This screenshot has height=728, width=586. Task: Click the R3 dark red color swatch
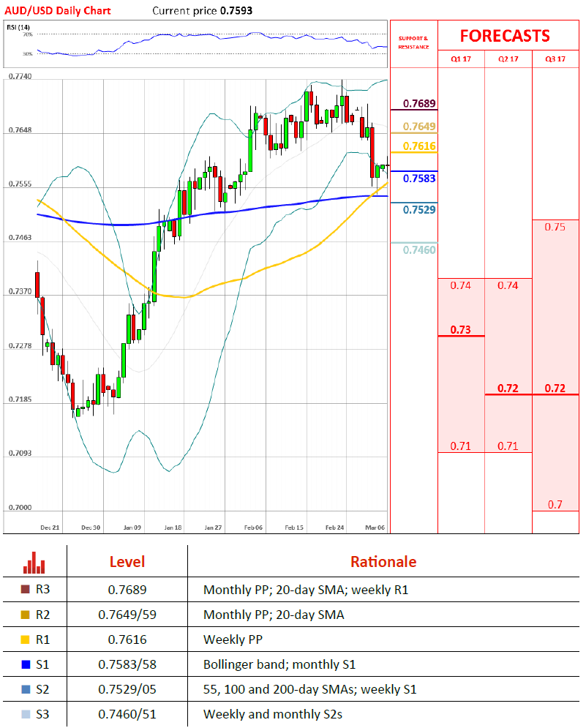[26, 589]
